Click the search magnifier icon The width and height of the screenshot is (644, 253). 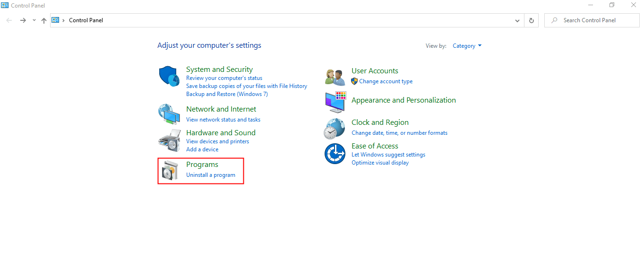(x=554, y=20)
